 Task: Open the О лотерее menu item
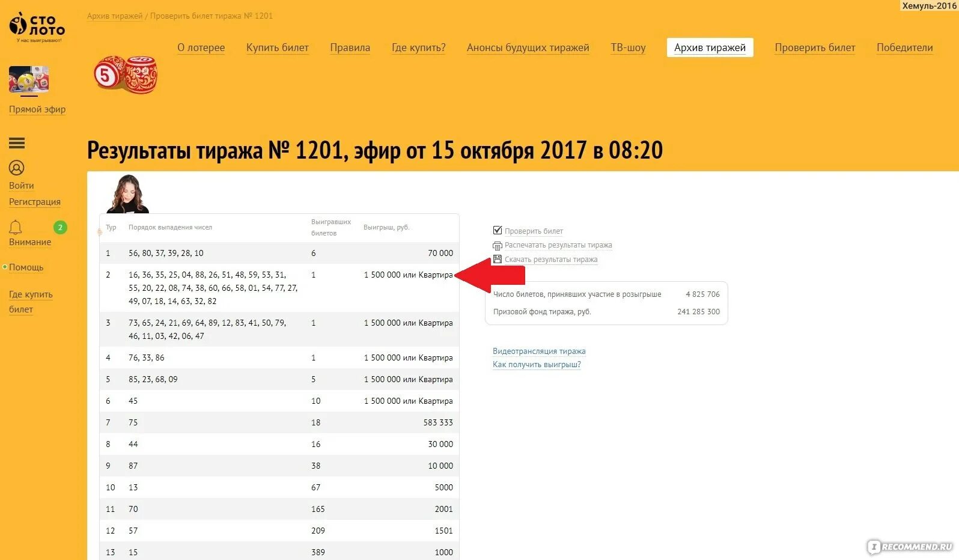click(x=201, y=47)
